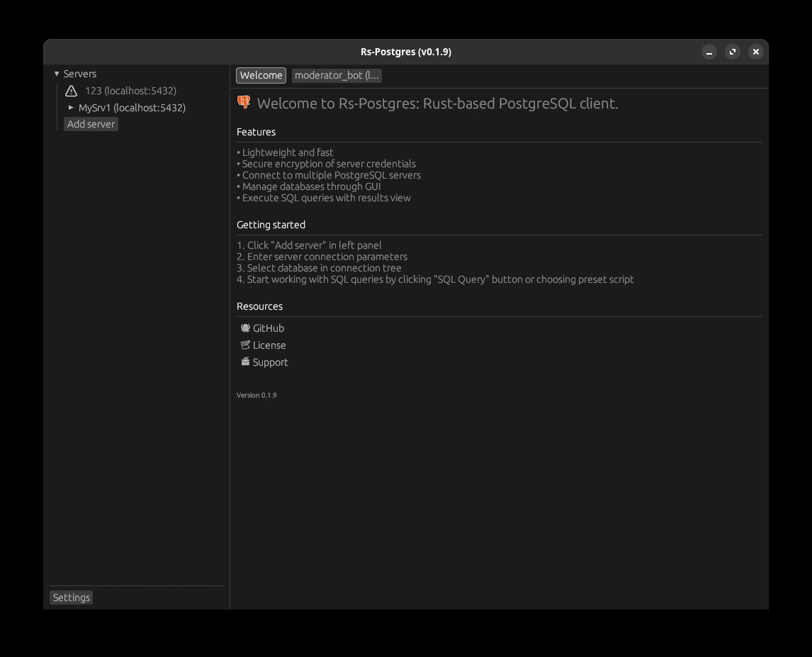Switch to the Welcome tab
The height and width of the screenshot is (657, 812).
[x=261, y=75]
